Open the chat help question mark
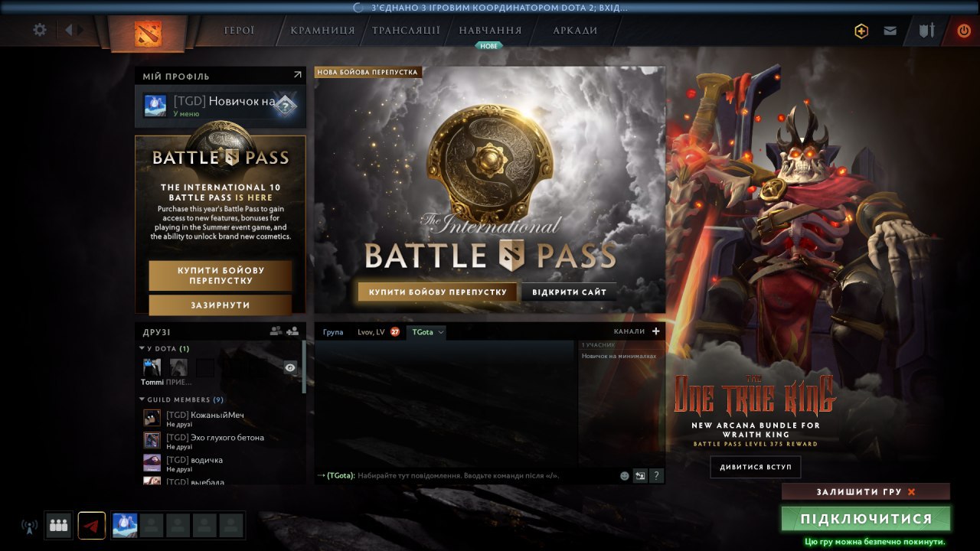The height and width of the screenshot is (551, 980). 656,475
